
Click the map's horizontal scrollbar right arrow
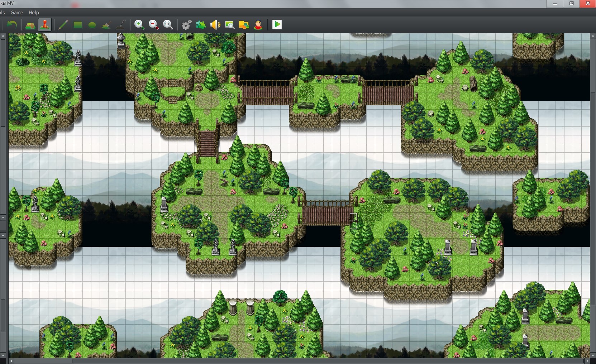(x=587, y=361)
